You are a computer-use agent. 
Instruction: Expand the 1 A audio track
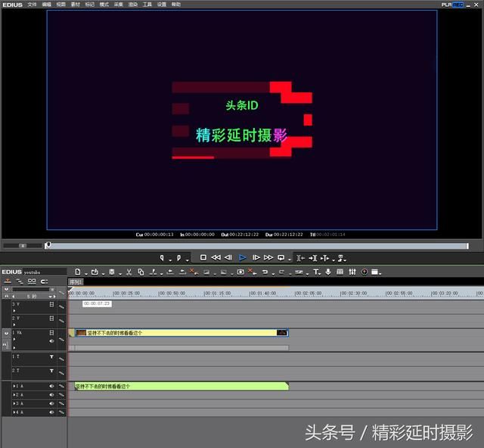tap(14, 386)
